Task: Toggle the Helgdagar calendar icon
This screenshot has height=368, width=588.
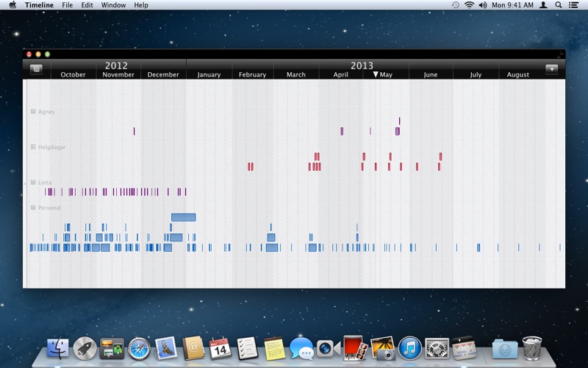Action: tap(33, 147)
